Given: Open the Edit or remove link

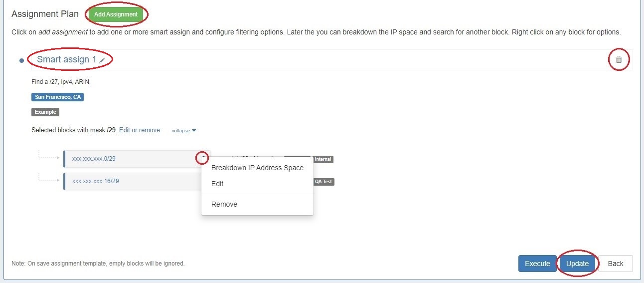Looking at the screenshot, I should pos(140,130).
